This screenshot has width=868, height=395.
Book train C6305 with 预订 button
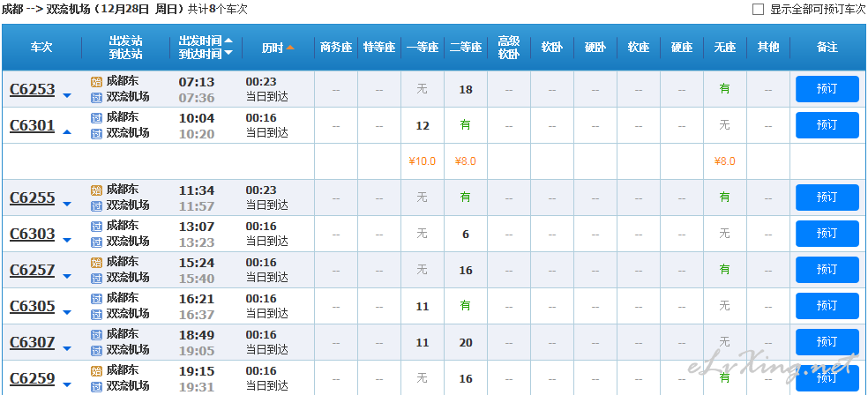pos(827,306)
